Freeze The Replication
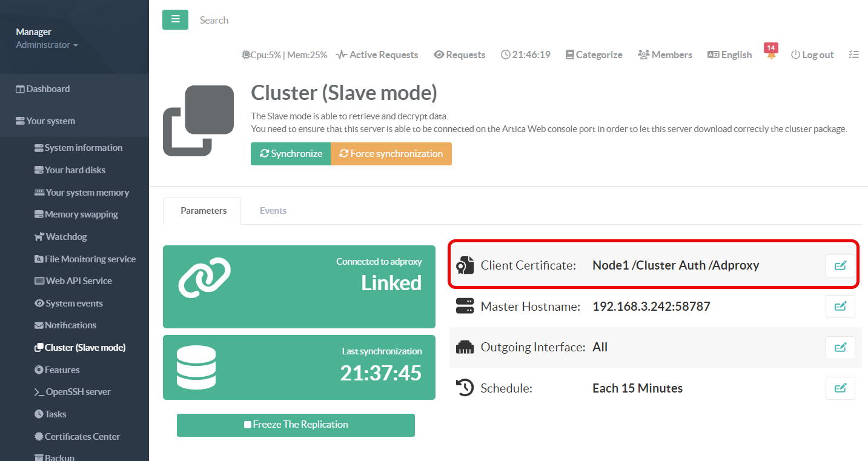This screenshot has height=461, width=868. [296, 425]
